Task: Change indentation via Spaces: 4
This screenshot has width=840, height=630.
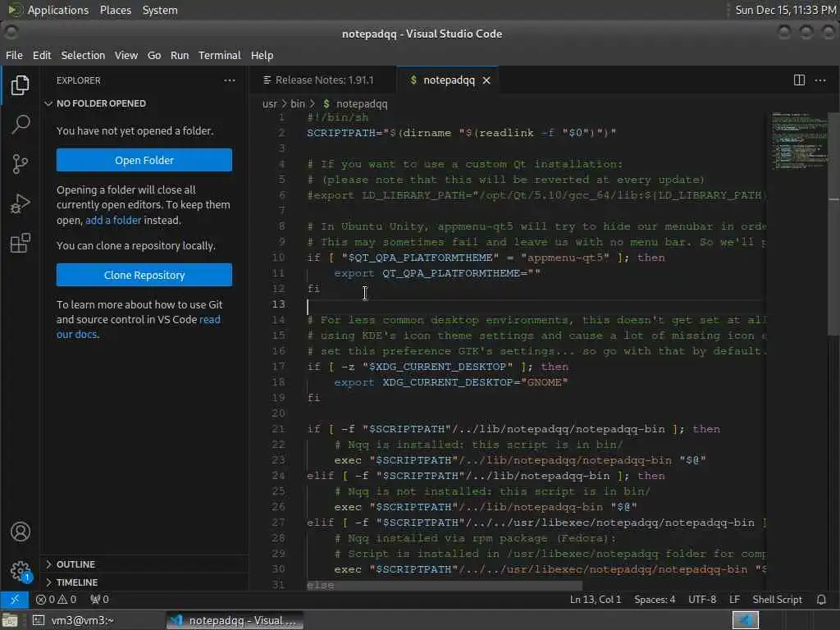Action: point(655,600)
